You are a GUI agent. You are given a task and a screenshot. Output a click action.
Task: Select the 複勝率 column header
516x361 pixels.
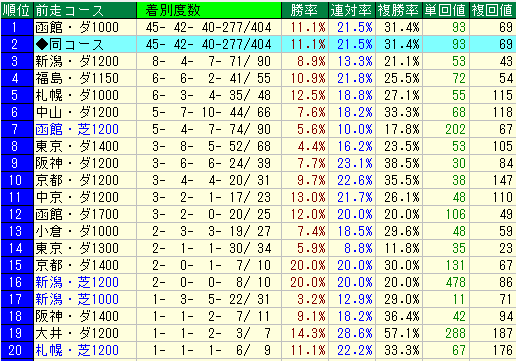tap(399, 10)
